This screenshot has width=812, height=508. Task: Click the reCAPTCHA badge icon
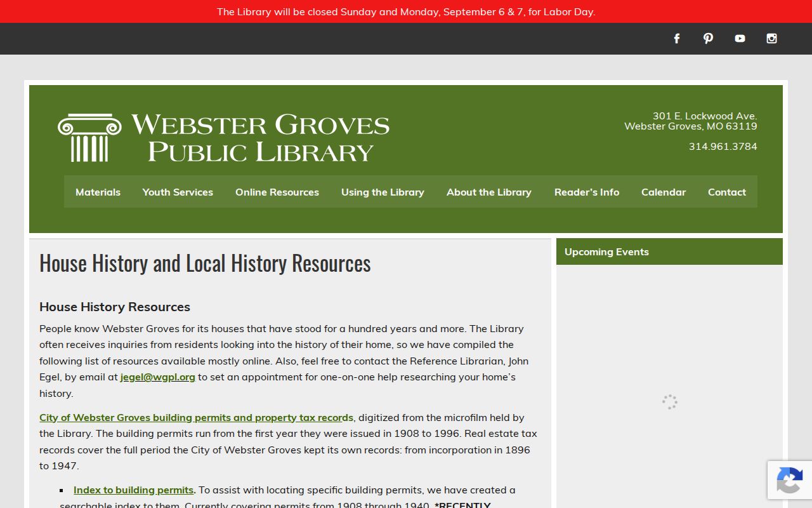(x=790, y=479)
